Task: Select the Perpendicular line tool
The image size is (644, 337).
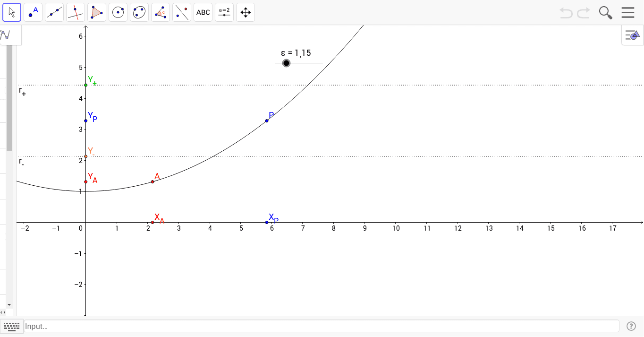Action: [76, 12]
